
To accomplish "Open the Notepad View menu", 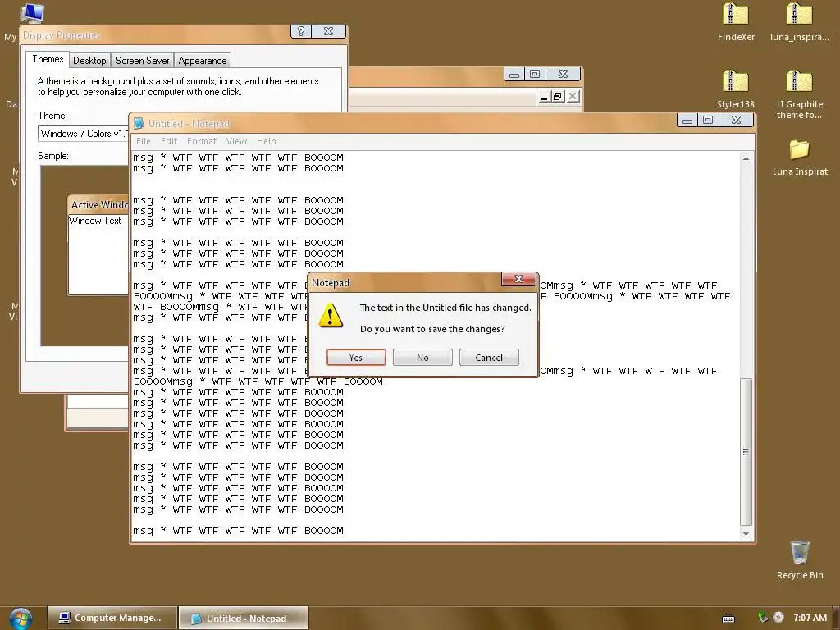I will [236, 141].
